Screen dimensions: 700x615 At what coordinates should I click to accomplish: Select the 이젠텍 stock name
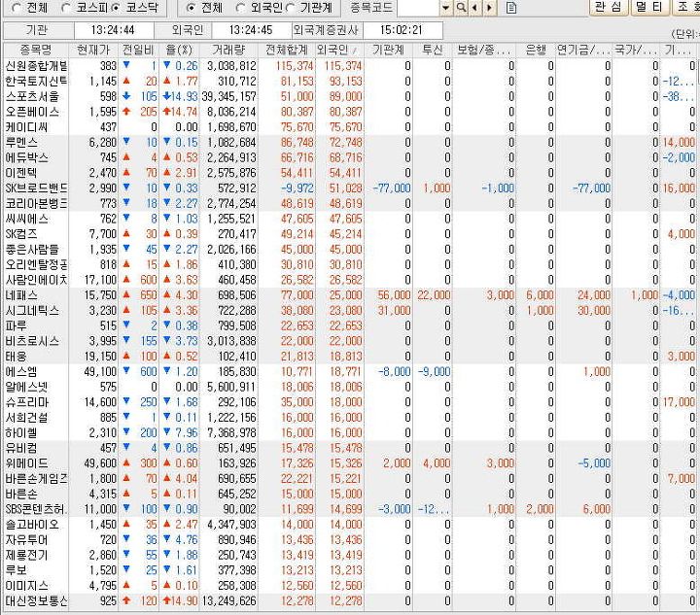(x=21, y=173)
